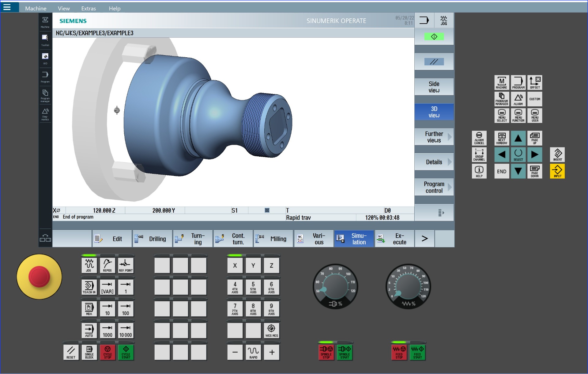Open Program in the left sidebar
Image resolution: width=588 pixels, height=374 pixels.
click(45, 77)
